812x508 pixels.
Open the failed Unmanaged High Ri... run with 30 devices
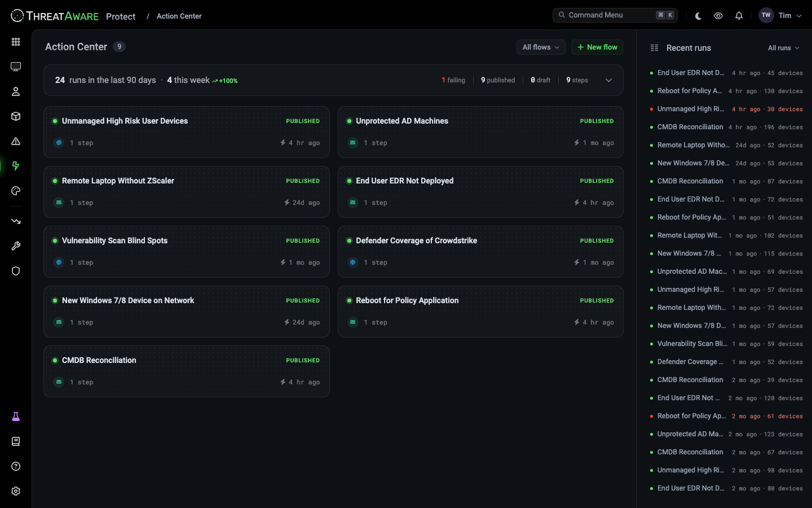[726, 109]
